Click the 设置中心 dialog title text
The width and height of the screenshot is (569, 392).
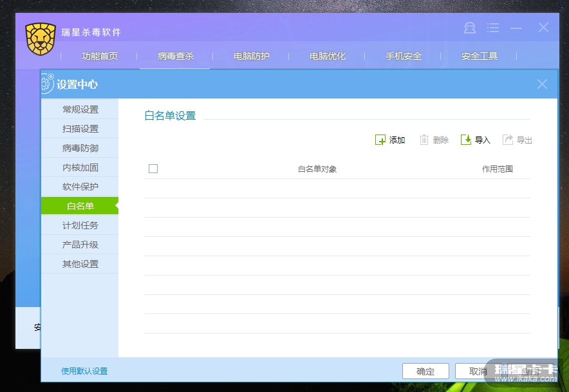tap(77, 84)
